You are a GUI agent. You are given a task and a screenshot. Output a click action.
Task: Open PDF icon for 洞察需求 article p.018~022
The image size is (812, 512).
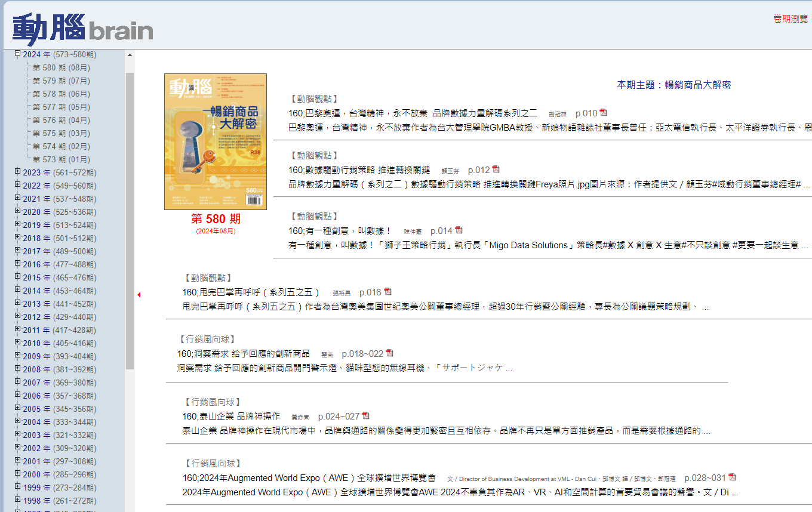[x=389, y=353]
